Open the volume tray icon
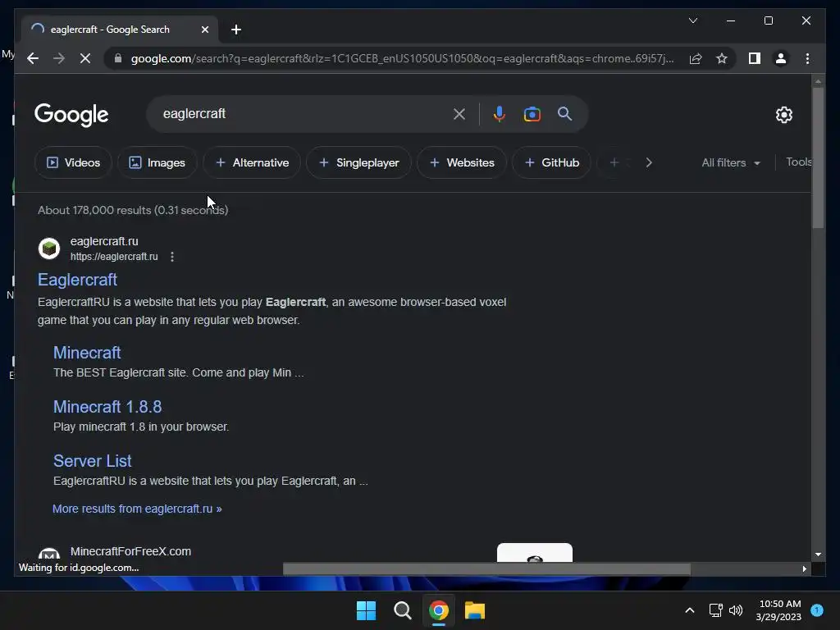This screenshot has width=840, height=630. (x=736, y=610)
